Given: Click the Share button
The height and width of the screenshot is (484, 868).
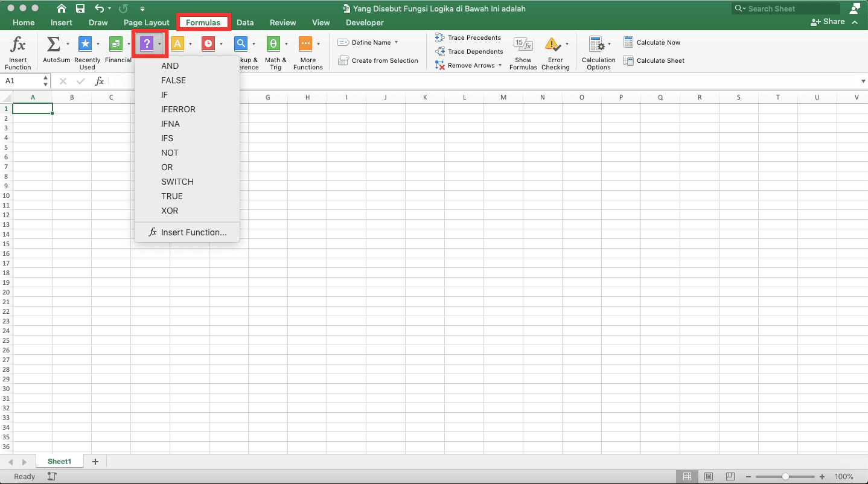Looking at the screenshot, I should (828, 22).
